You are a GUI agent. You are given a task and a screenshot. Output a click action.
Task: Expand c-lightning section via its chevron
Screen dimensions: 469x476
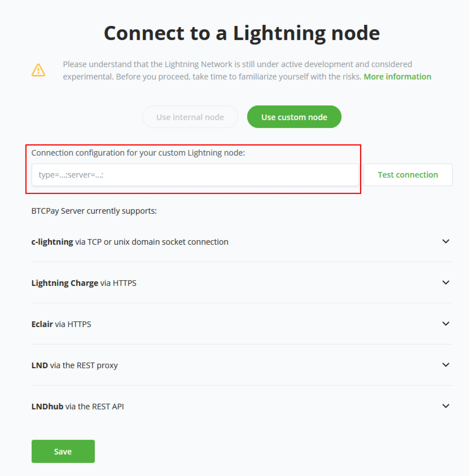pyautogui.click(x=446, y=241)
